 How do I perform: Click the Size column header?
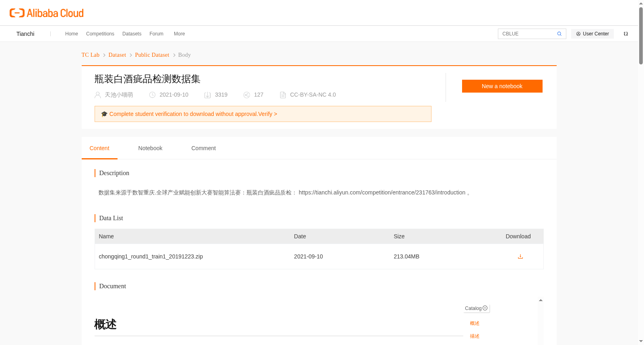399,236
